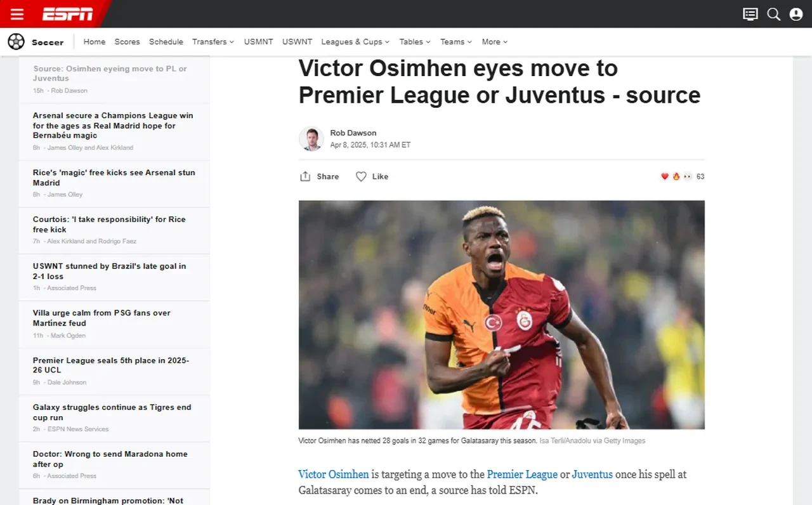This screenshot has height=505, width=812.
Task: Click the Share arrow icon
Action: pyautogui.click(x=305, y=176)
